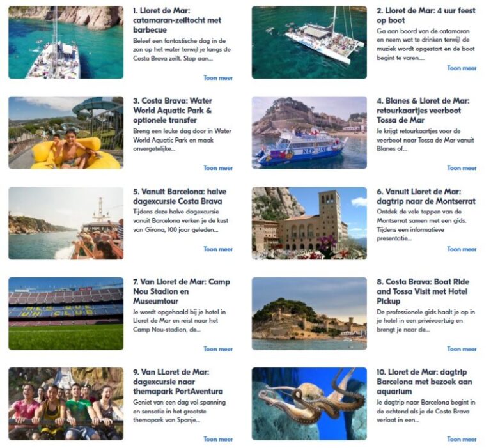491x448 pixels.
Task: Select the Neptune veerboot picture
Action: click(x=309, y=132)
